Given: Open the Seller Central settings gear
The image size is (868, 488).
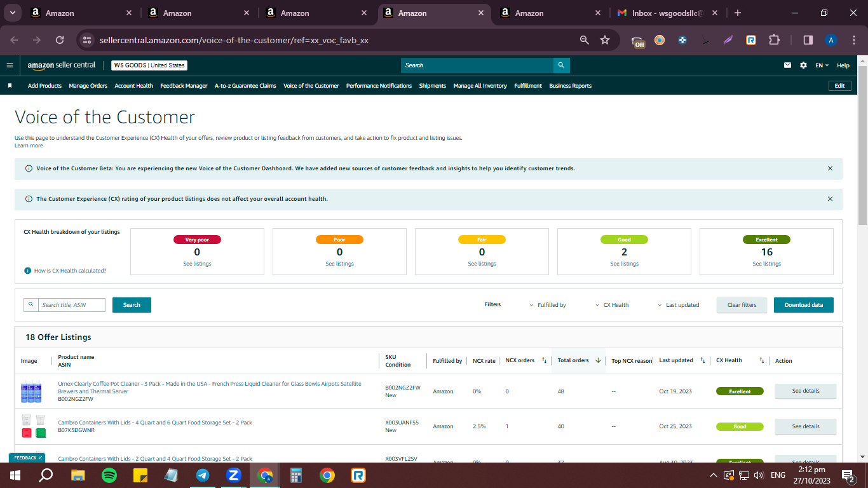Looking at the screenshot, I should (x=803, y=65).
